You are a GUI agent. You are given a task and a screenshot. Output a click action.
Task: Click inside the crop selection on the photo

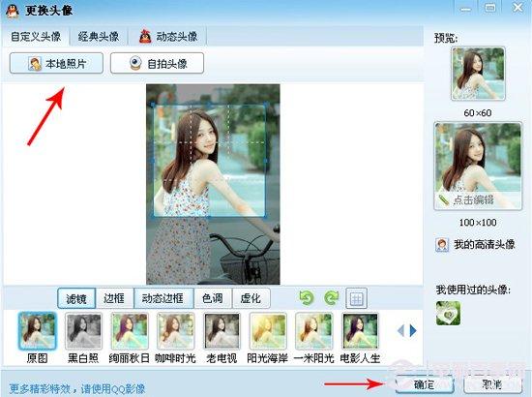[209, 161]
